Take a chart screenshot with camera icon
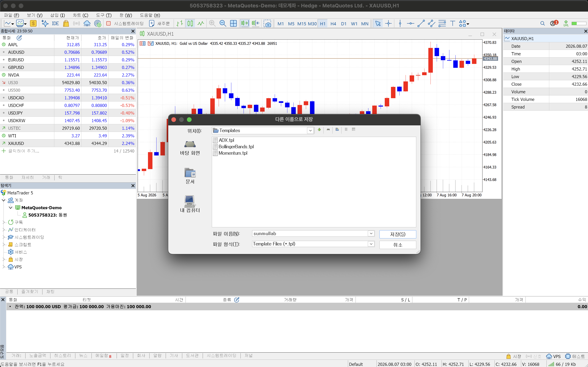588x367 pixels. tap(267, 24)
